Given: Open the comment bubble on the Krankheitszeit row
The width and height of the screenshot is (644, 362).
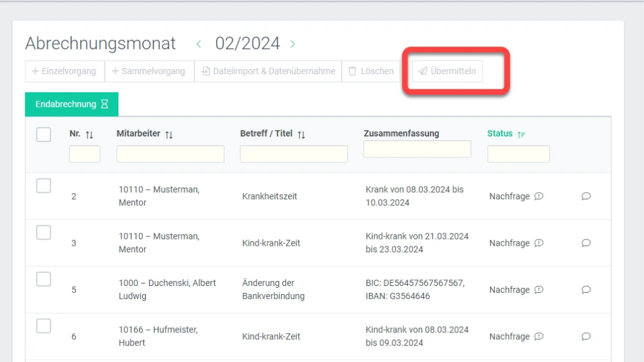Looking at the screenshot, I should [586, 196].
